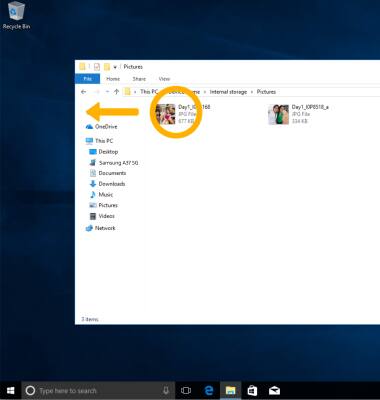Viewport: 380px width, 400px height.
Task: Expand chevron before 'Pictures' in path
Action: pyautogui.click(x=252, y=92)
